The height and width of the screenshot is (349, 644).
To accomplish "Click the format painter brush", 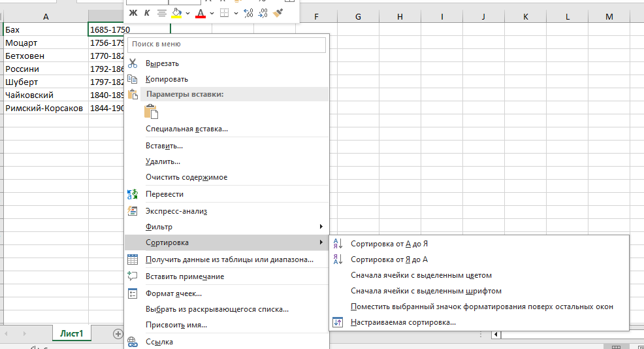I will (x=278, y=13).
